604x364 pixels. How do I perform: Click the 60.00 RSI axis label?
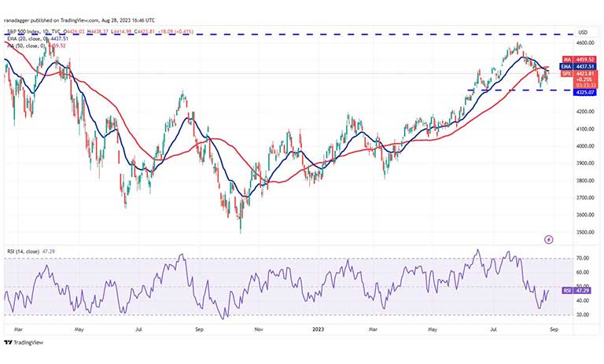[x=584, y=272]
